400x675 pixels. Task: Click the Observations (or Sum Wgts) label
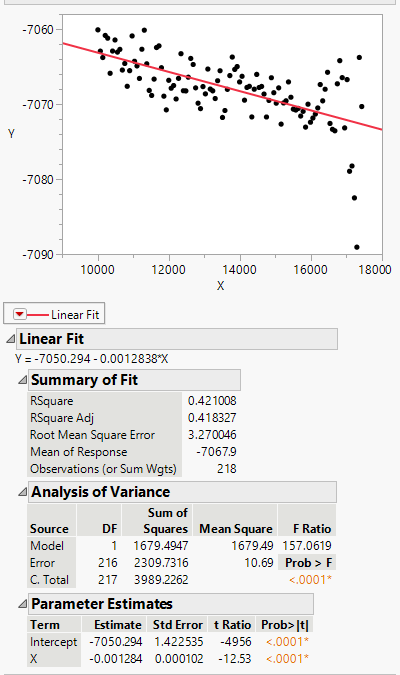[103, 469]
